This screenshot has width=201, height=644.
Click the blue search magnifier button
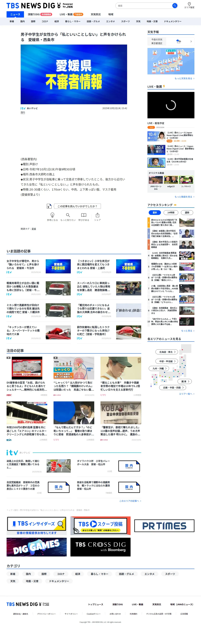pos(175,5)
